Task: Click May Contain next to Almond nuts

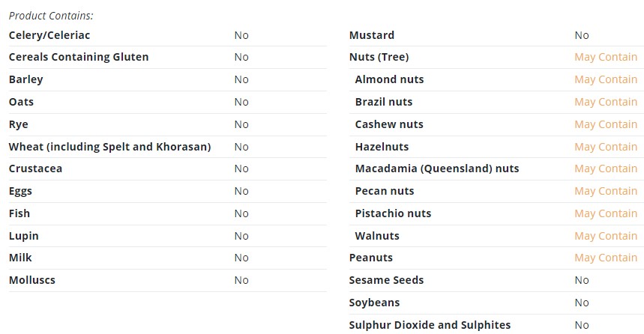Action: click(x=606, y=79)
